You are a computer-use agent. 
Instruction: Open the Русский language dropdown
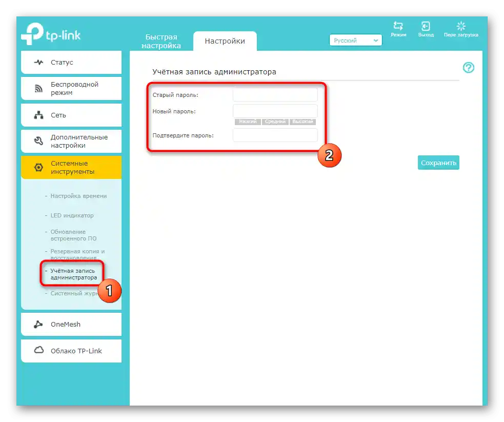click(x=355, y=41)
